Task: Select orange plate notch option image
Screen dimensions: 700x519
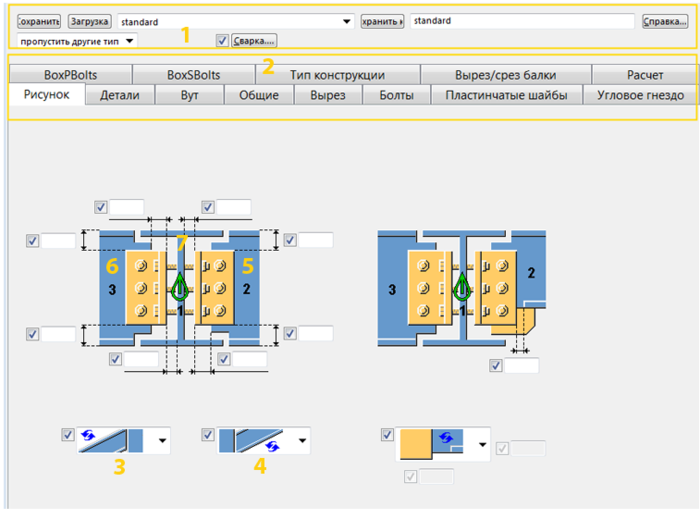Action: click(432, 444)
